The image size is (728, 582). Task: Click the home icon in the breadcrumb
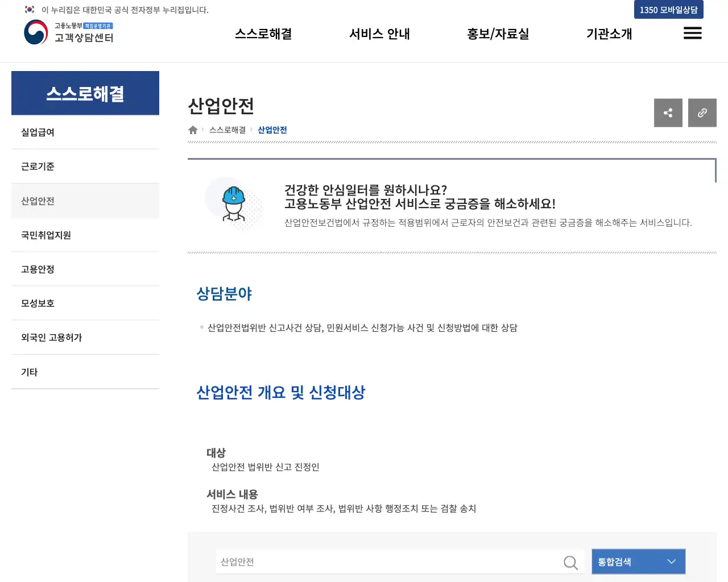(x=192, y=130)
